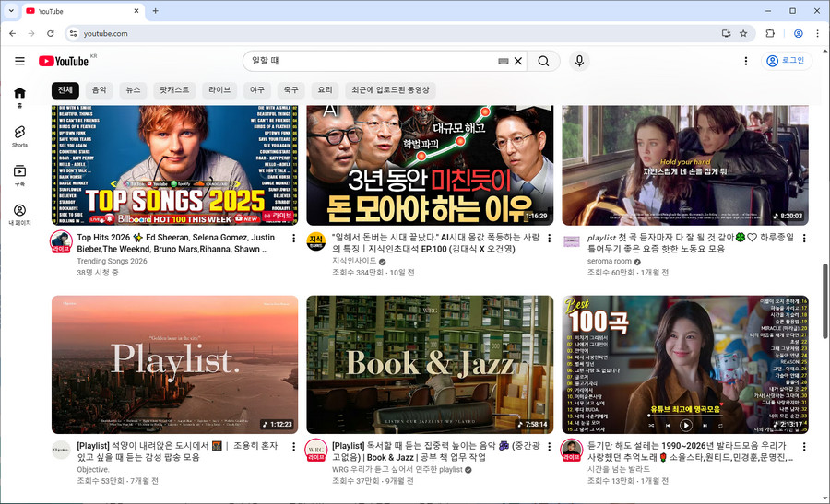The image size is (830, 504).
Task: Close the YouTube browser tab
Action: [x=136, y=10]
